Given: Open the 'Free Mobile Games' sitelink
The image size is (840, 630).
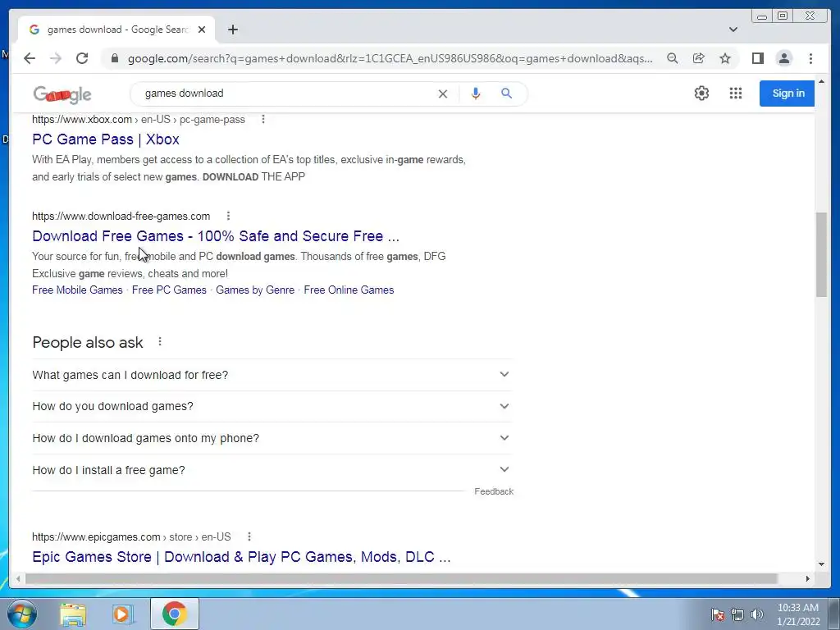Looking at the screenshot, I should pos(77,290).
